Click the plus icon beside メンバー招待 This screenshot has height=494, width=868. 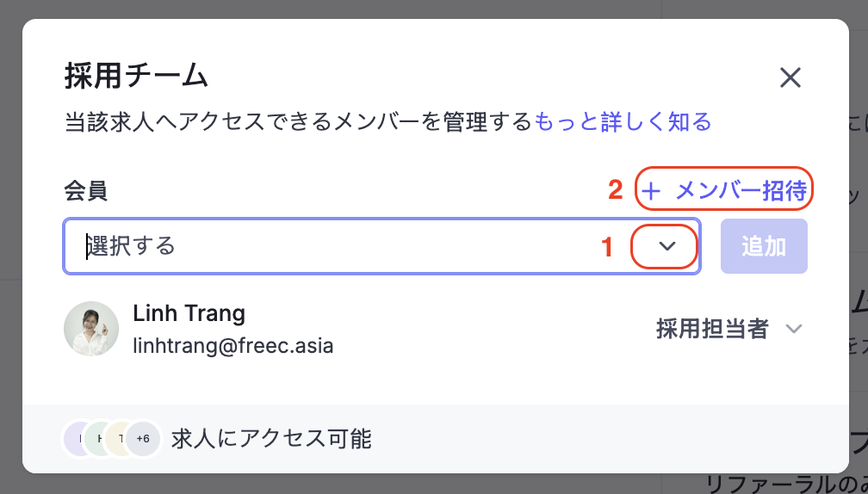651,191
